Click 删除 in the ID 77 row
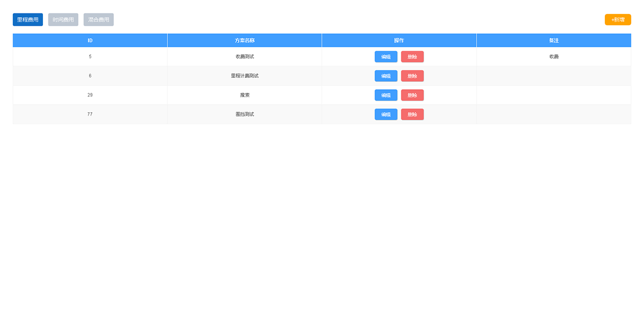 point(412,114)
